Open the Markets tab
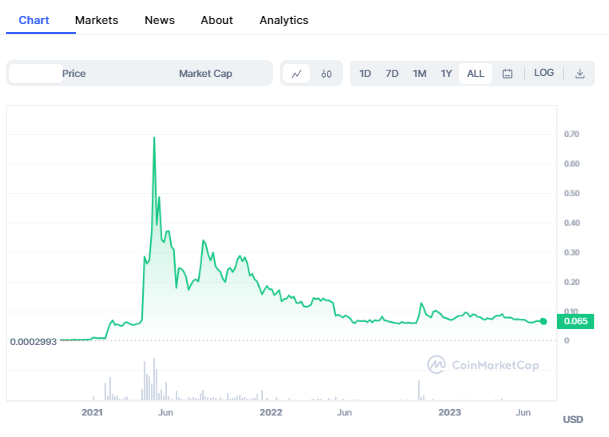The width and height of the screenshot is (609, 437). click(96, 20)
